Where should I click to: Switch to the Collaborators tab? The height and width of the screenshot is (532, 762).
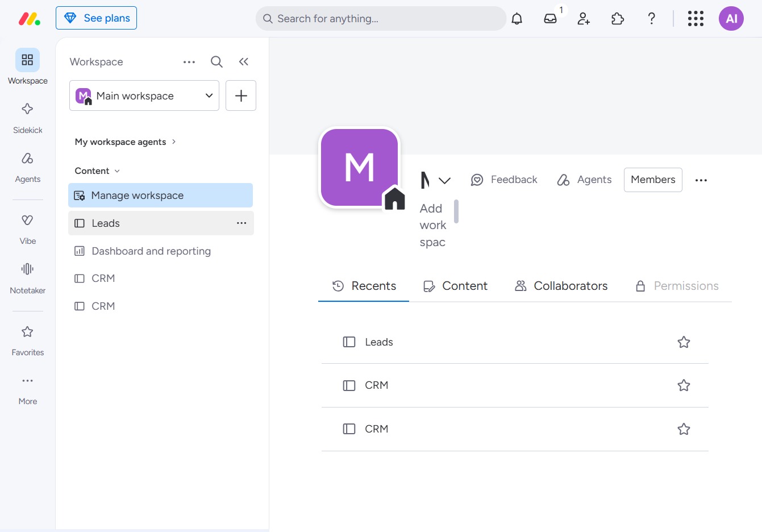[561, 286]
